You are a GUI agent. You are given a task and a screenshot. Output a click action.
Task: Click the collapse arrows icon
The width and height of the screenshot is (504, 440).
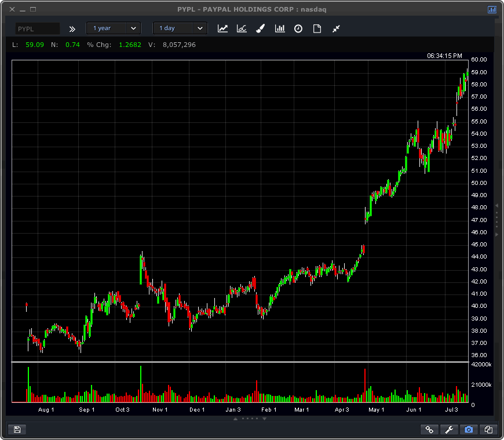(336, 28)
